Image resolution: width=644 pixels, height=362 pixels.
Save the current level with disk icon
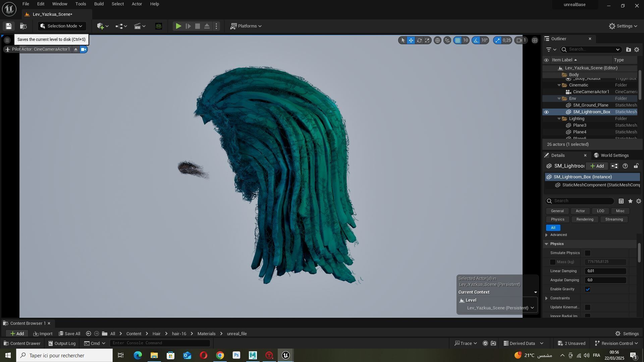point(9,26)
